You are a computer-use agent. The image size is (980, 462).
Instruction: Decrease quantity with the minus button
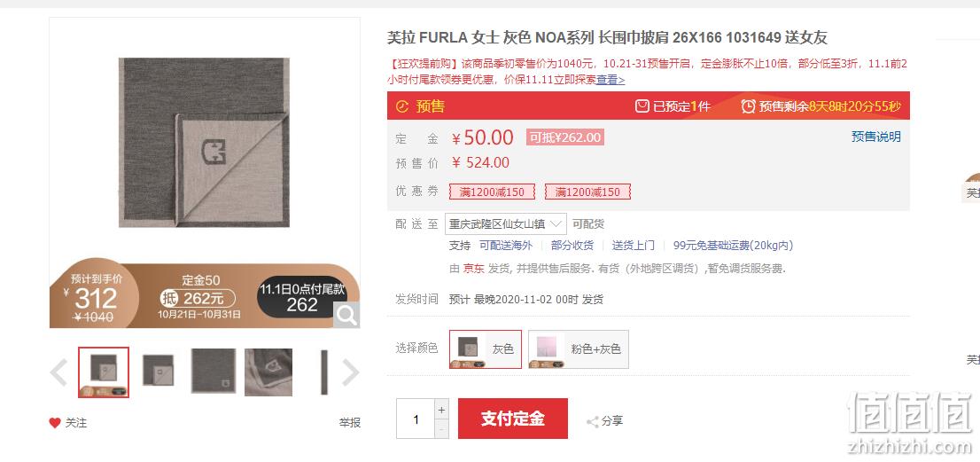(x=441, y=429)
